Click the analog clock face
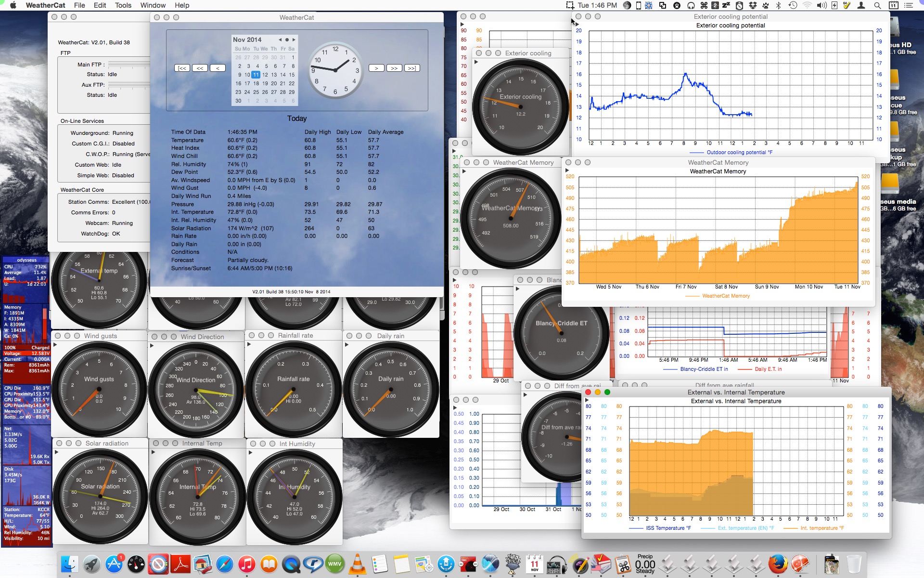The width and height of the screenshot is (924, 578). 335,70
